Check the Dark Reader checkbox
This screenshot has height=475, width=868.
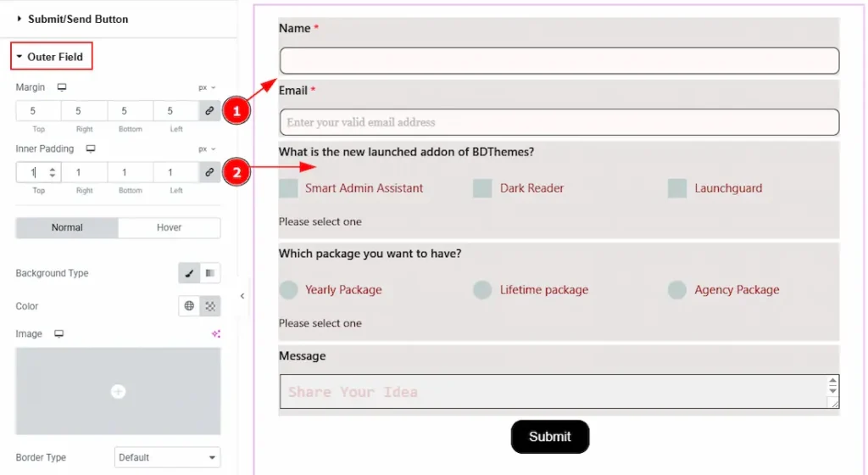pyautogui.click(x=482, y=188)
